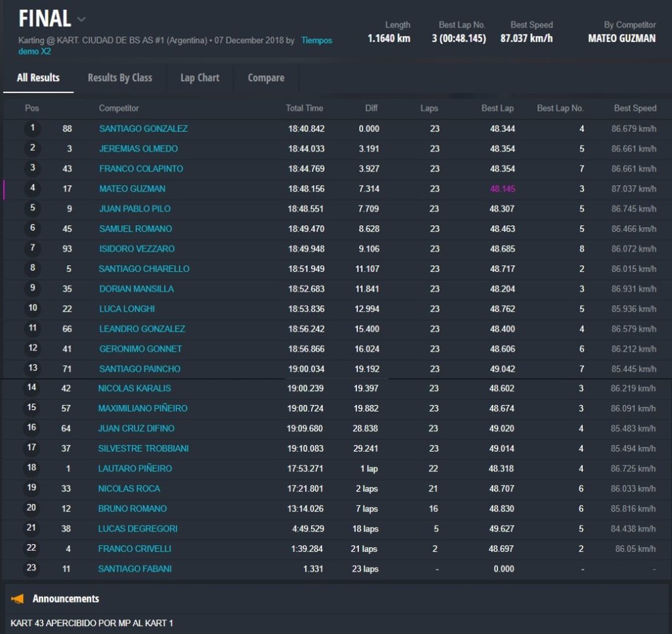Screen dimensions: 672x634
Task: Click the Best Speed column header
Action: pos(635,108)
